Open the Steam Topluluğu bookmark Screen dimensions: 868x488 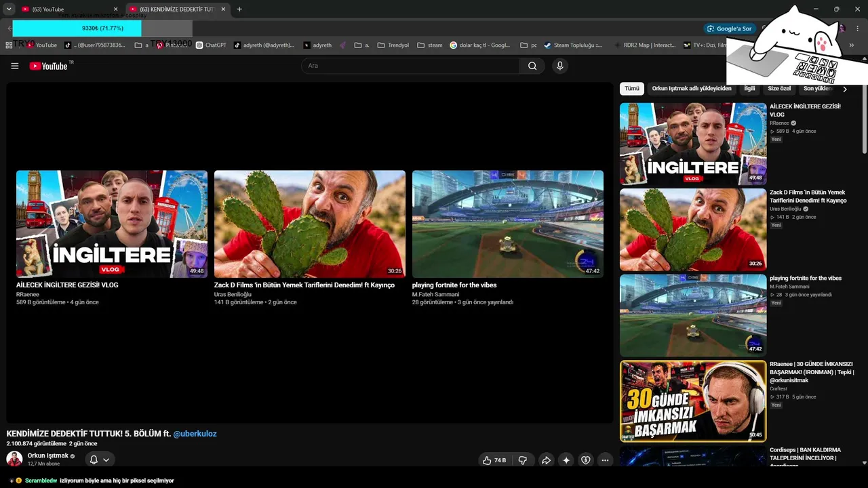(x=572, y=45)
